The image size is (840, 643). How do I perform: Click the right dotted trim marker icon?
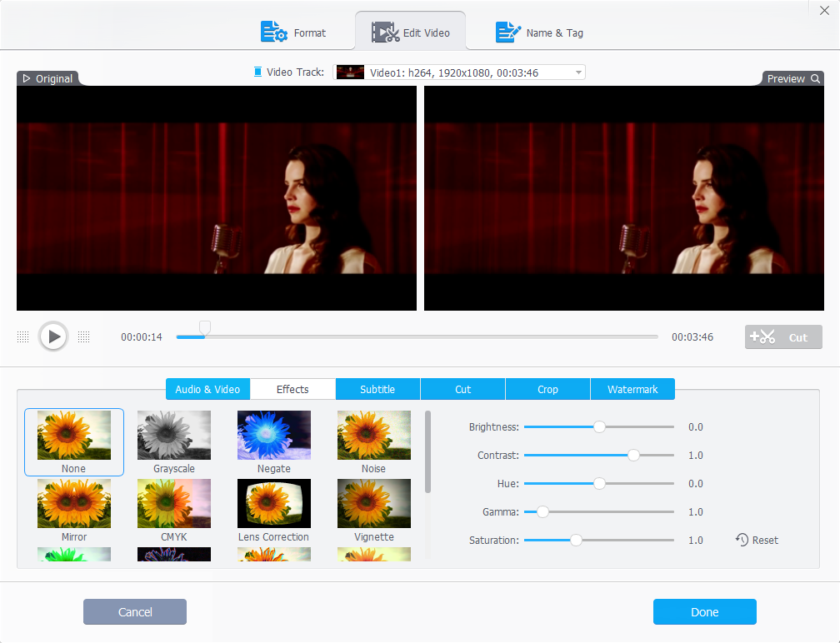click(83, 337)
